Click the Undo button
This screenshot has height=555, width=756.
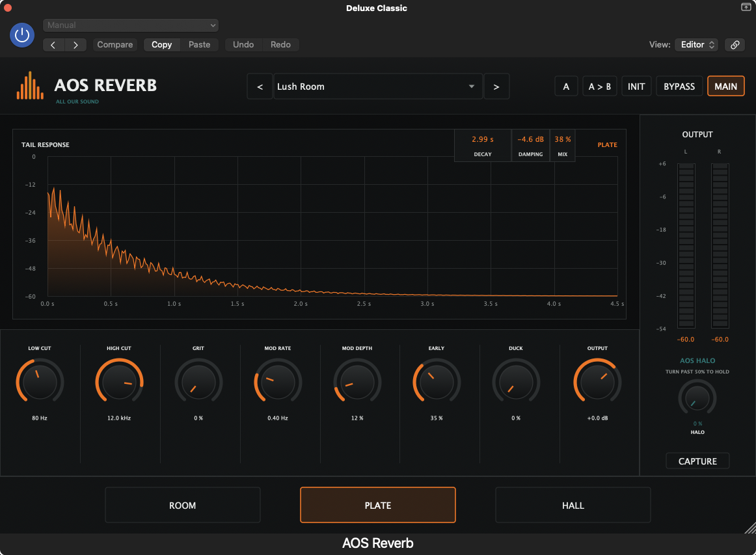pyautogui.click(x=243, y=44)
